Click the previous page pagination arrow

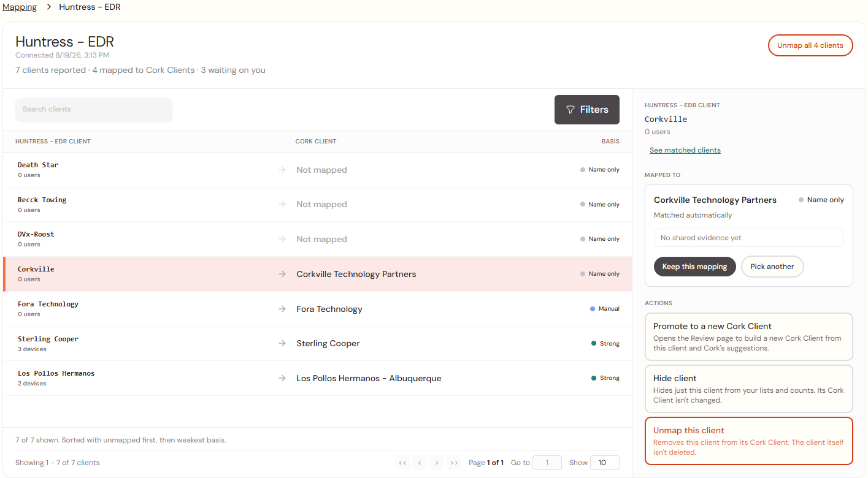420,463
